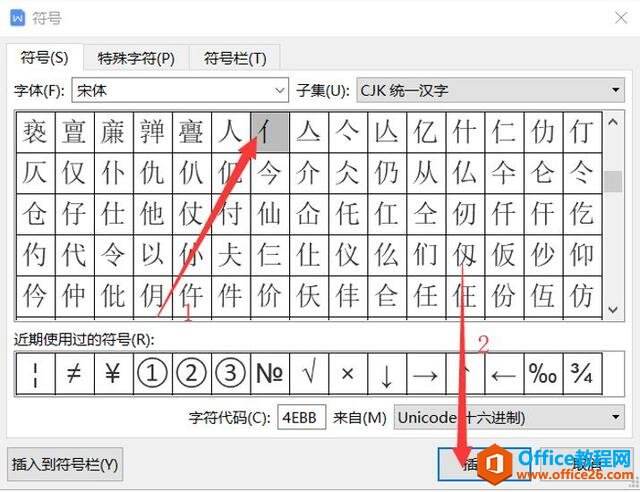Screen dimensions: 640x492
Task: Pick the ← left arrow symbol
Action: [504, 374]
